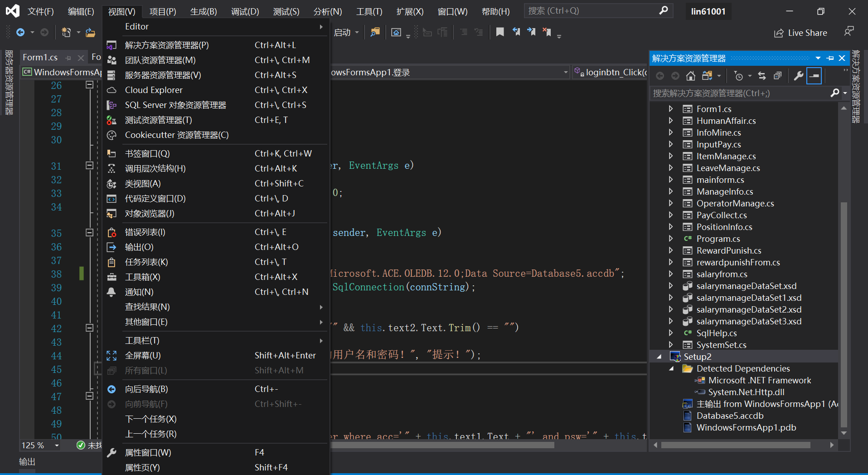Open the 启动 profile dropdown arrow
The image size is (868, 475).
click(x=358, y=32)
